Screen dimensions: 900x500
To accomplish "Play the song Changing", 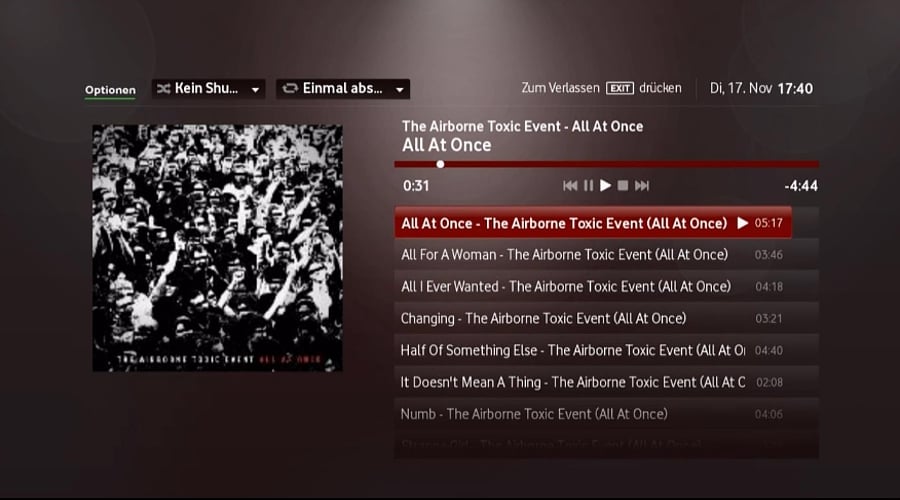I will coord(606,318).
